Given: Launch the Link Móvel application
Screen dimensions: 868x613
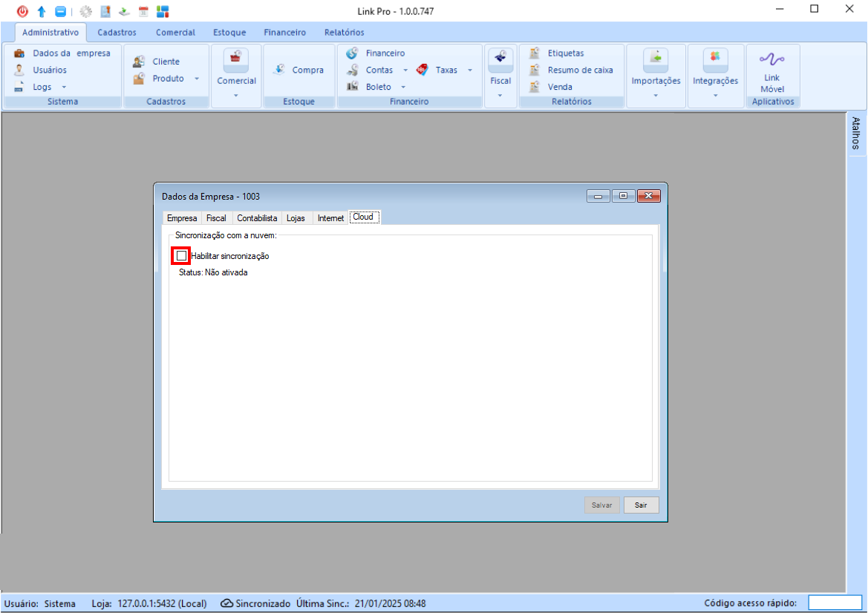Looking at the screenshot, I should (771, 73).
